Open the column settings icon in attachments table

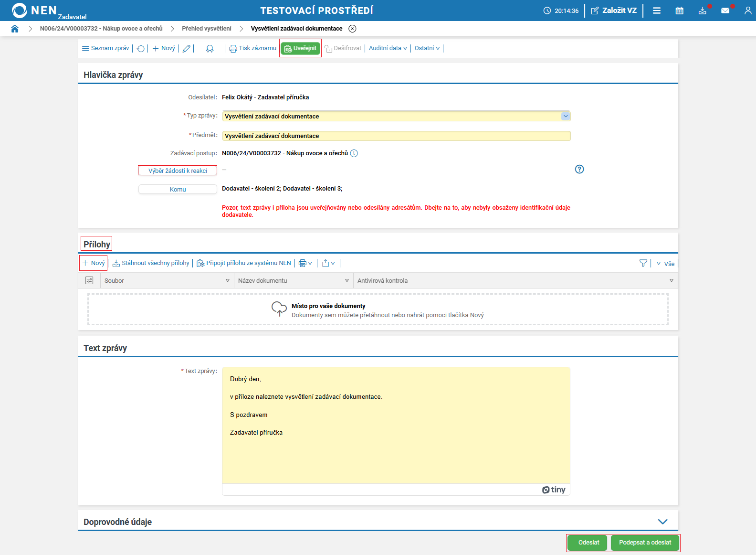point(89,280)
